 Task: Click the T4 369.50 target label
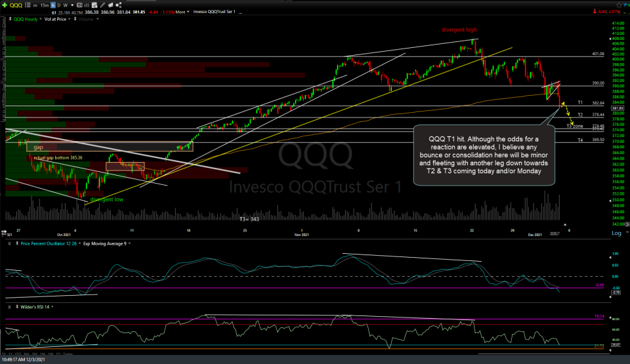(591, 140)
